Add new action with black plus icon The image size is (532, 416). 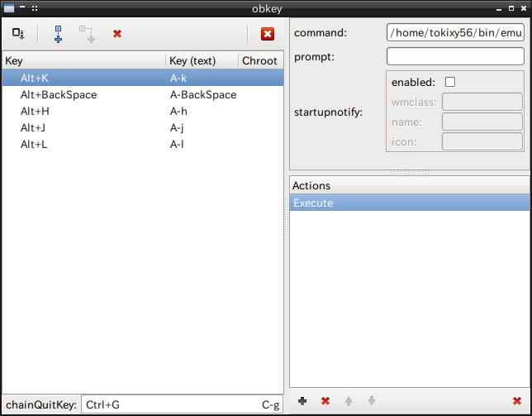(x=302, y=401)
